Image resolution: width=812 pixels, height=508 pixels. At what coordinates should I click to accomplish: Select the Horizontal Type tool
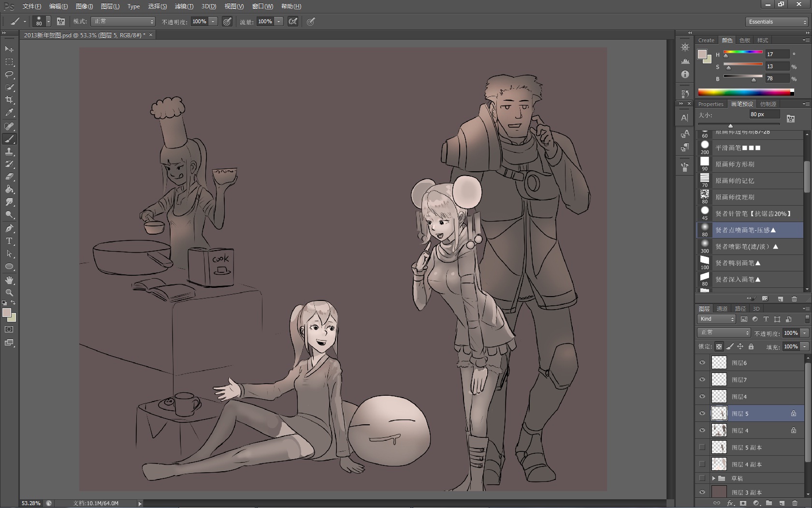pos(9,241)
